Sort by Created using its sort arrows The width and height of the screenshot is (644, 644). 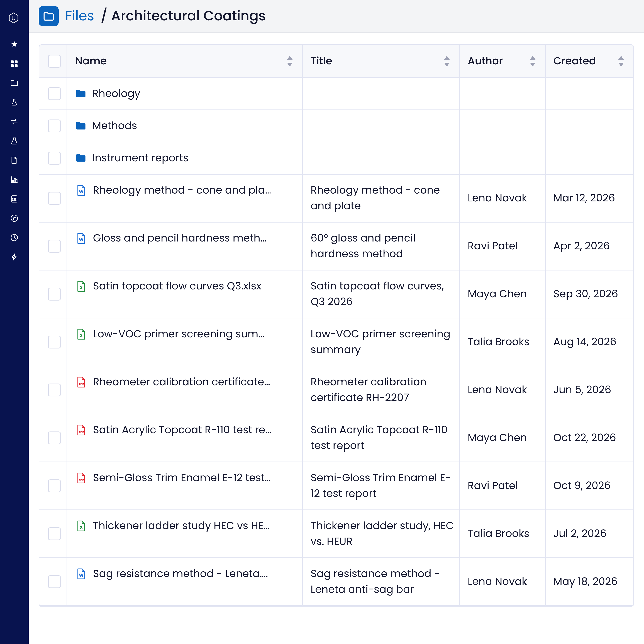point(621,61)
